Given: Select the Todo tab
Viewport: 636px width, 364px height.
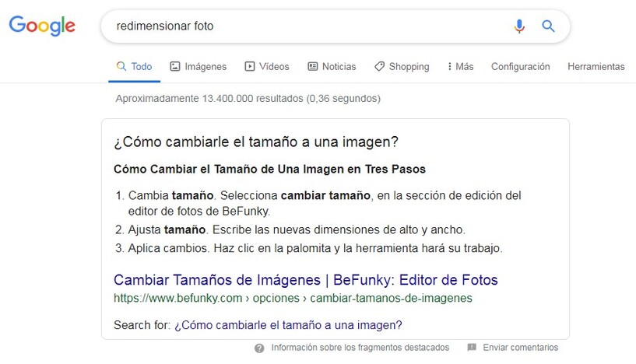Looking at the screenshot, I should (x=134, y=66).
